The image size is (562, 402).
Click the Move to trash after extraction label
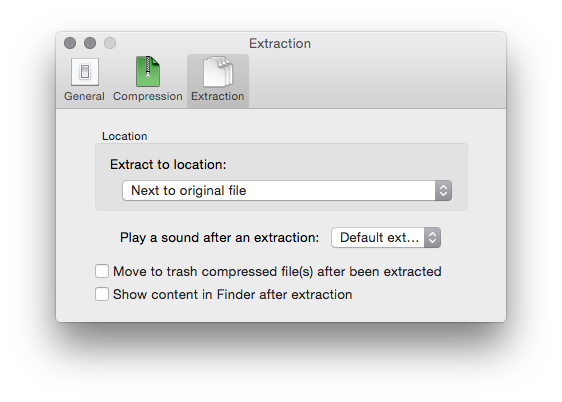(x=277, y=272)
